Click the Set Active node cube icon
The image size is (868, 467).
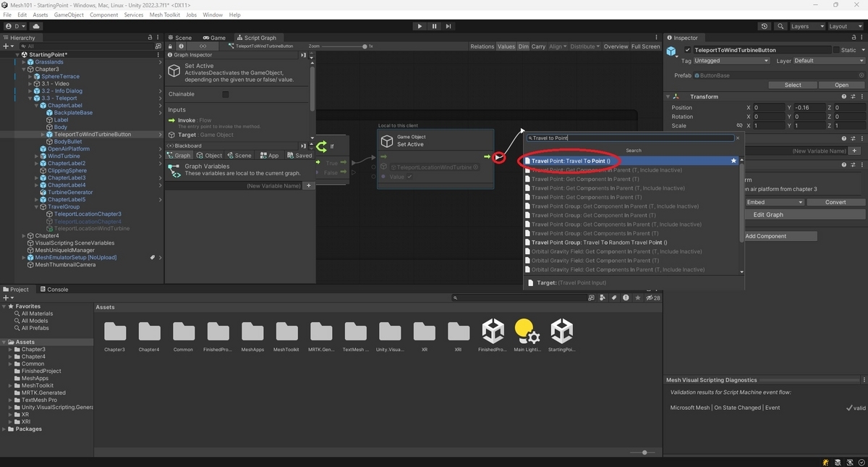click(387, 140)
